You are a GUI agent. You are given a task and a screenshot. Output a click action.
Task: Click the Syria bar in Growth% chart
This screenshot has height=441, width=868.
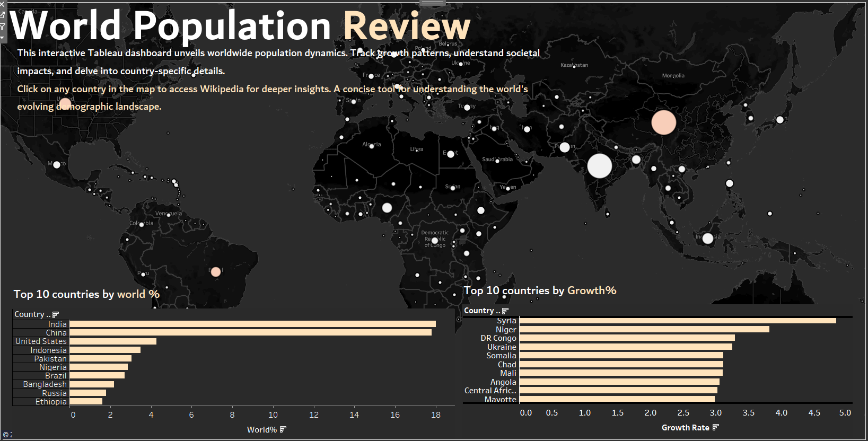tap(677, 321)
